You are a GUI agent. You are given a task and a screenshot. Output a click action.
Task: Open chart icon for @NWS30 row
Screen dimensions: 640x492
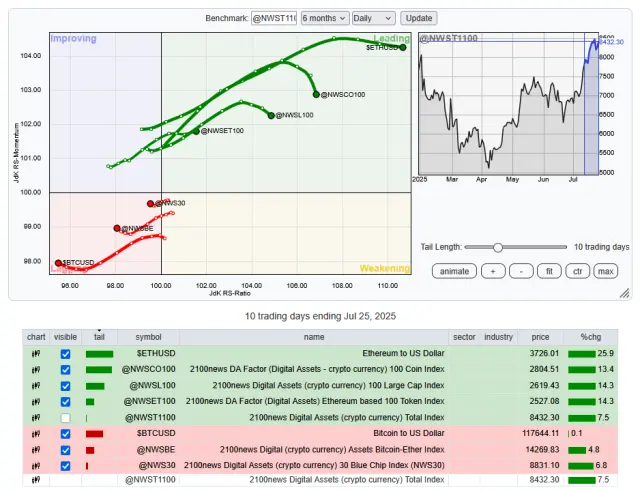[36, 466]
